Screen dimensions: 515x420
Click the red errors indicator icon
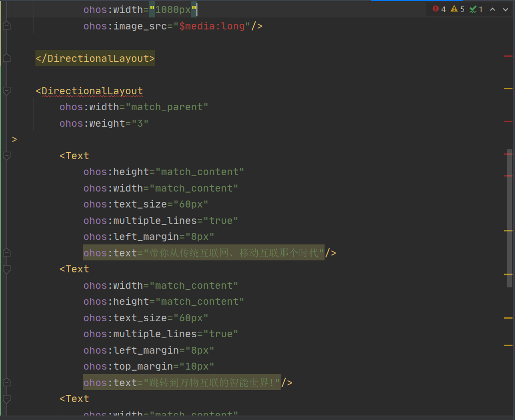coord(436,9)
